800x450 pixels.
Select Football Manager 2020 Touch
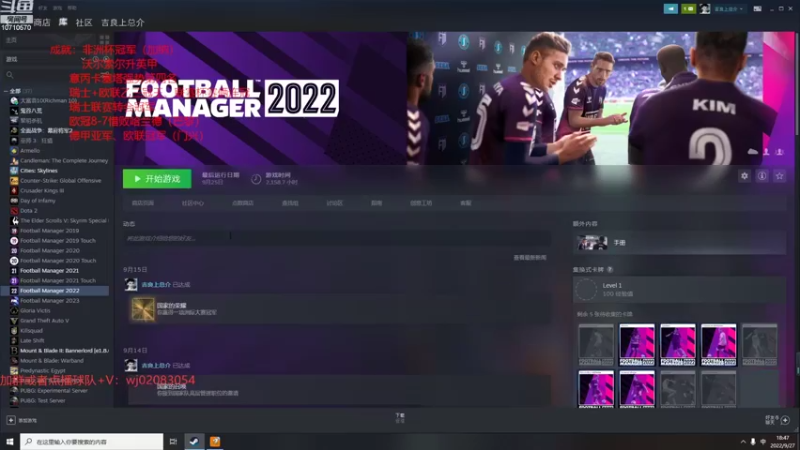58,260
